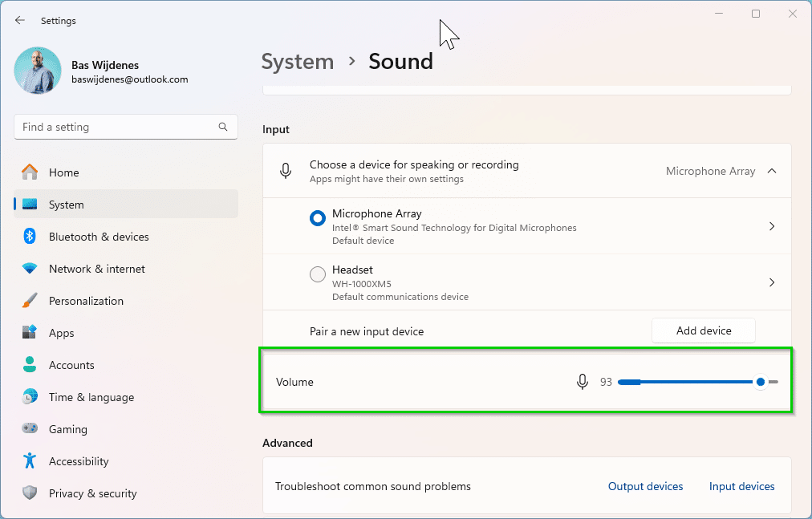Click the Accessibility figure icon

pyautogui.click(x=30, y=461)
